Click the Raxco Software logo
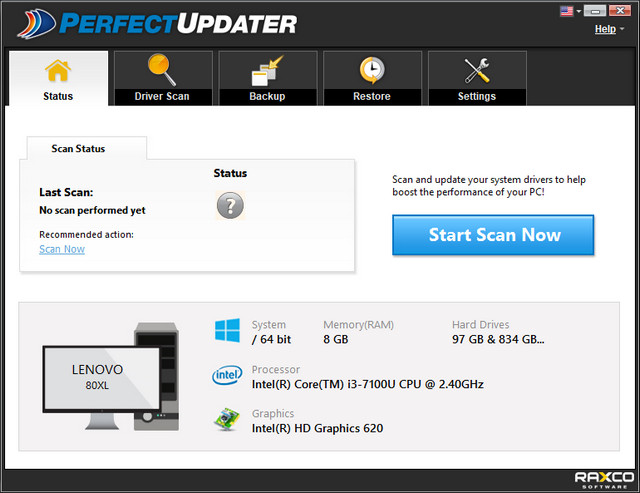640x493 pixels. click(x=602, y=479)
